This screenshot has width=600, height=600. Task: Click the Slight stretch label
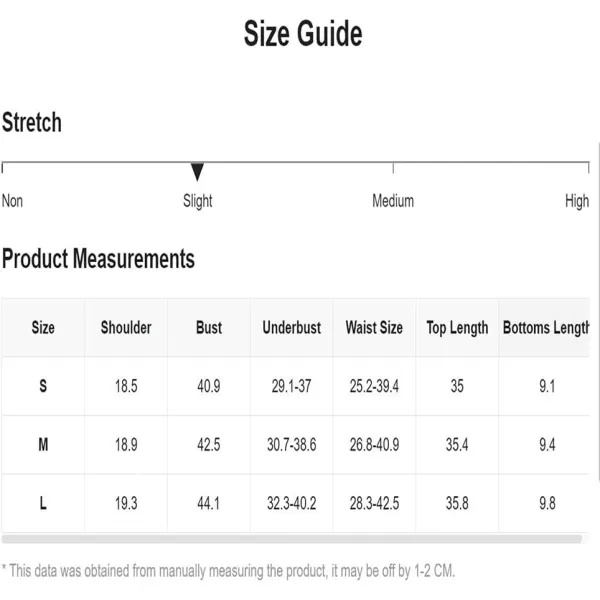coord(197,201)
